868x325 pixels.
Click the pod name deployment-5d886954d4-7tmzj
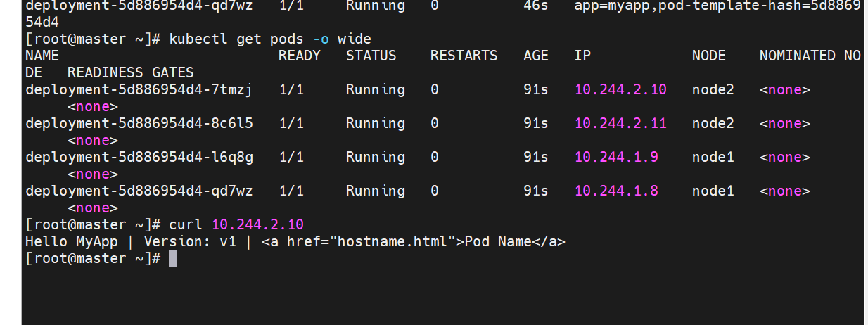click(x=139, y=89)
